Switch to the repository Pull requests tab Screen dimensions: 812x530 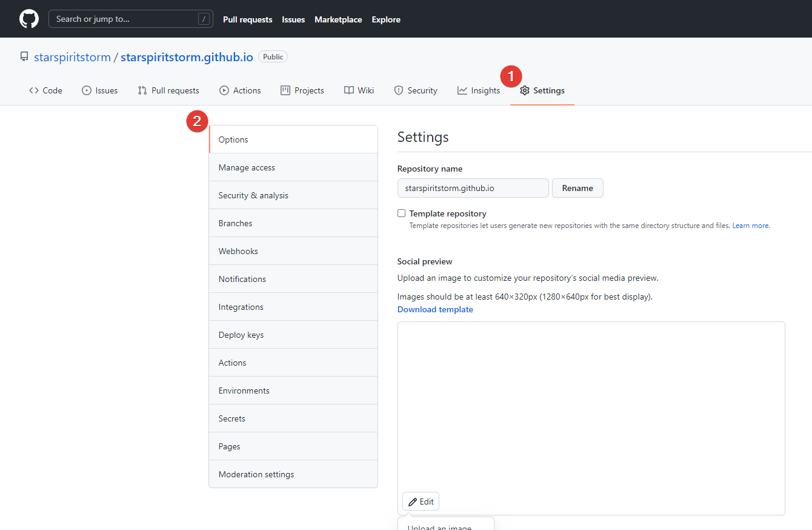pos(168,90)
